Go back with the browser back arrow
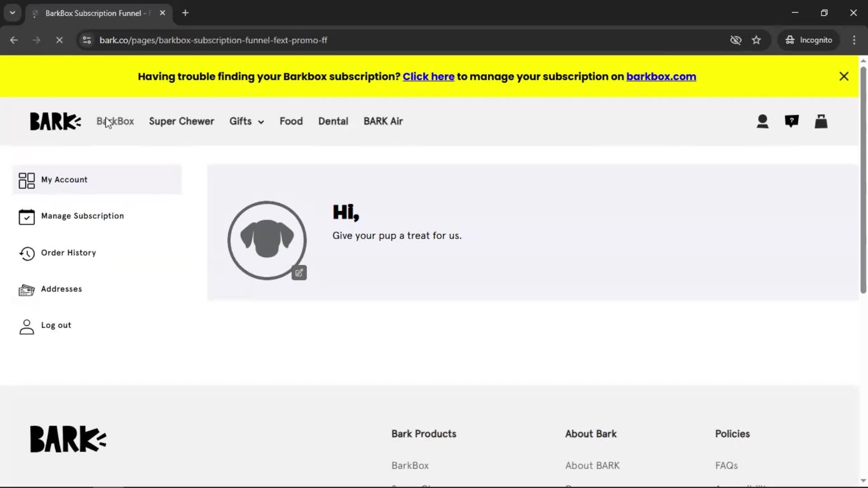Viewport: 868px width, 488px height. point(14,40)
